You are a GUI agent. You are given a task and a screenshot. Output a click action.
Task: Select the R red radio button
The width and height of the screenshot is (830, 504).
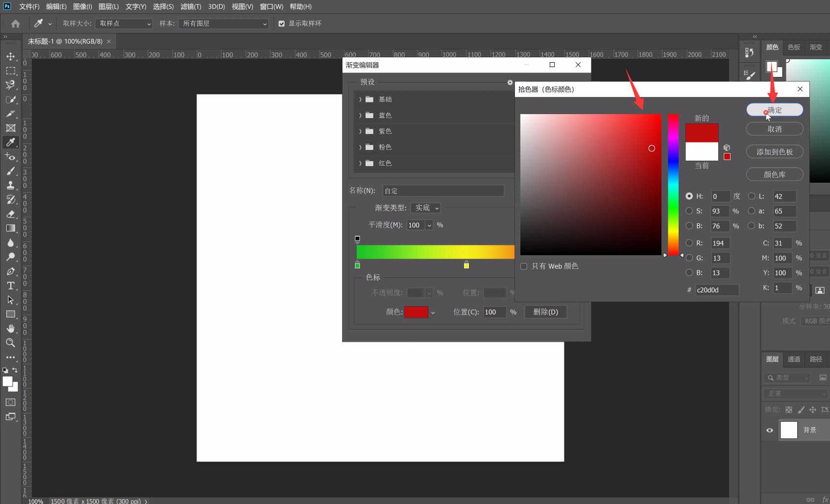pyautogui.click(x=689, y=243)
